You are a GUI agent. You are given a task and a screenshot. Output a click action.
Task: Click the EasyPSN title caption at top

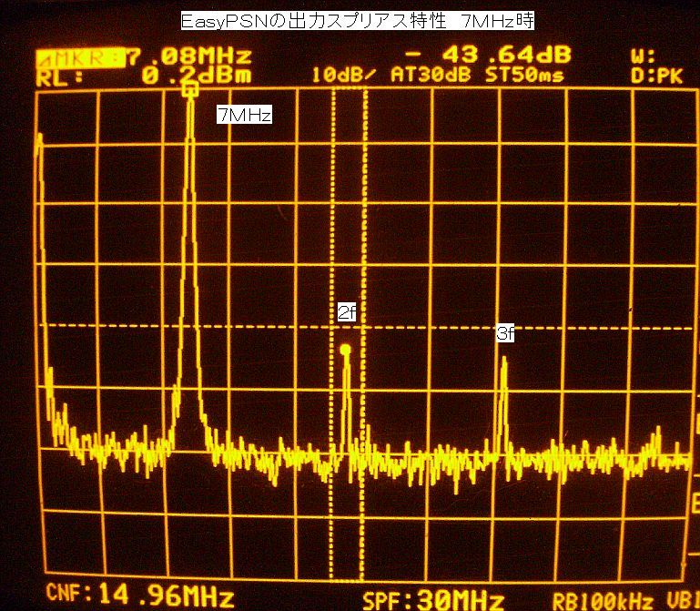[x=357, y=22]
